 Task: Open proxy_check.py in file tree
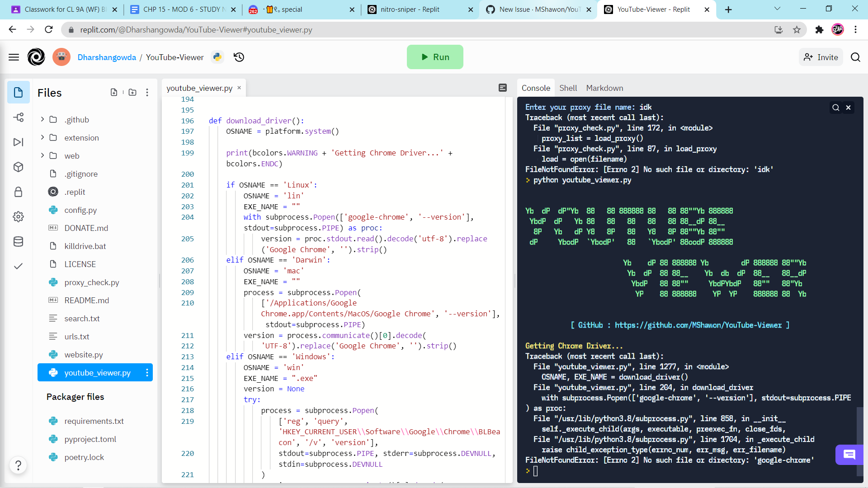[92, 282]
